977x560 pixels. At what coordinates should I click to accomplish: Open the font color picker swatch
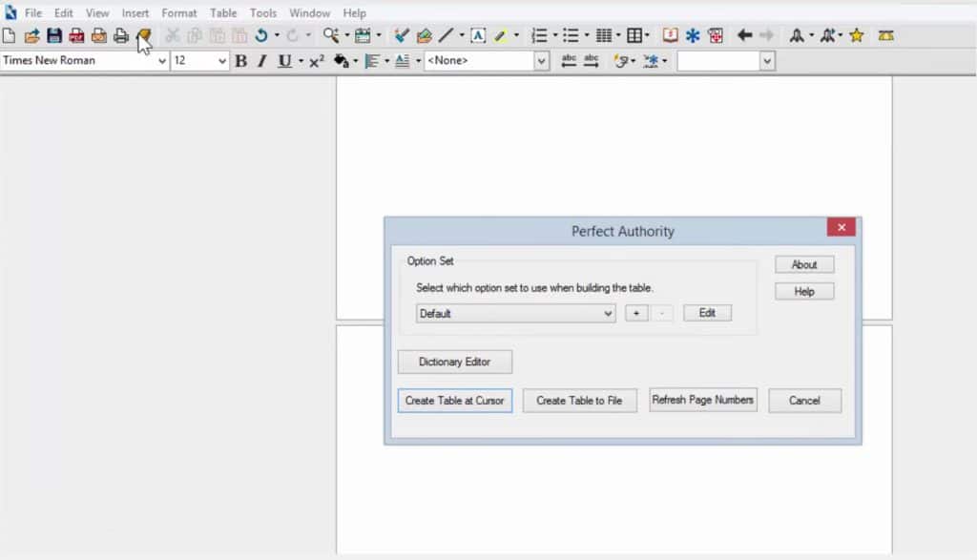pyautogui.click(x=342, y=60)
